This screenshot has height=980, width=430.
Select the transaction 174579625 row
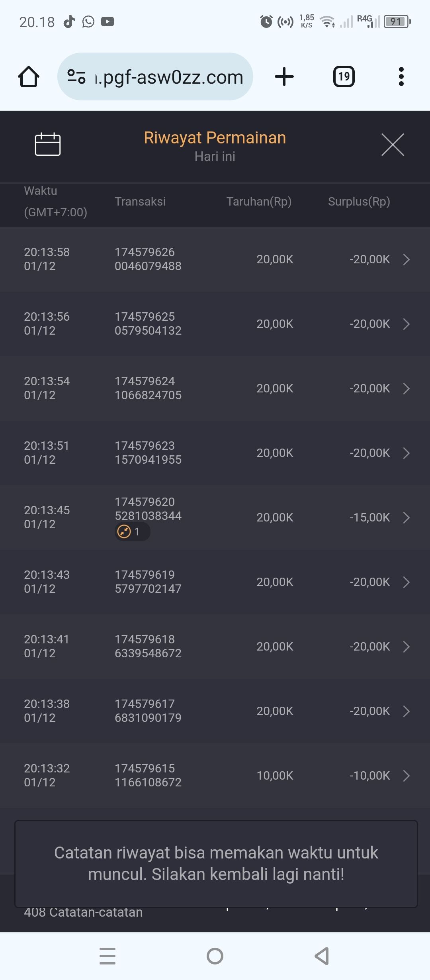click(215, 324)
